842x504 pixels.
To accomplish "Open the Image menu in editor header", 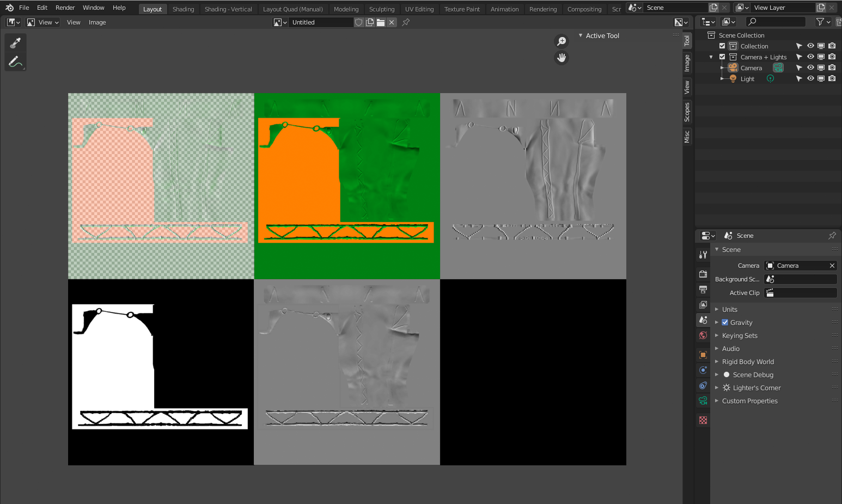I will 97,22.
